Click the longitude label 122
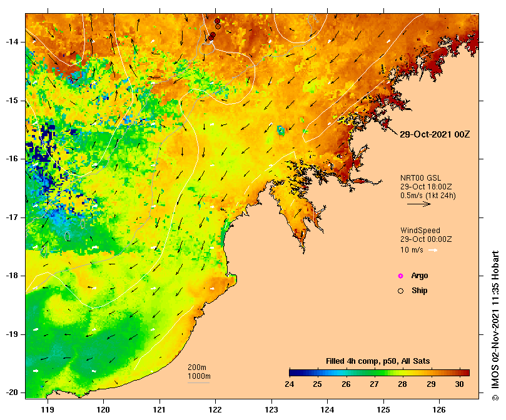506x420 pixels. click(215, 410)
